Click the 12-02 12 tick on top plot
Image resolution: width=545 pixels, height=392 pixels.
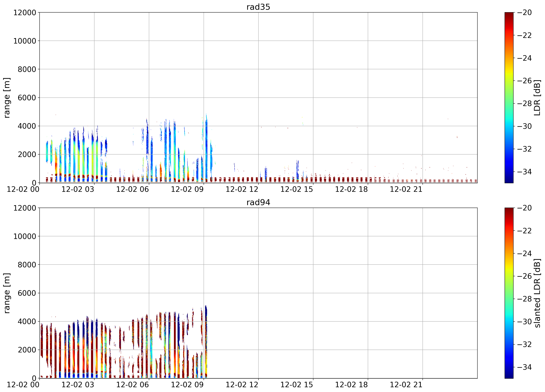click(x=242, y=189)
